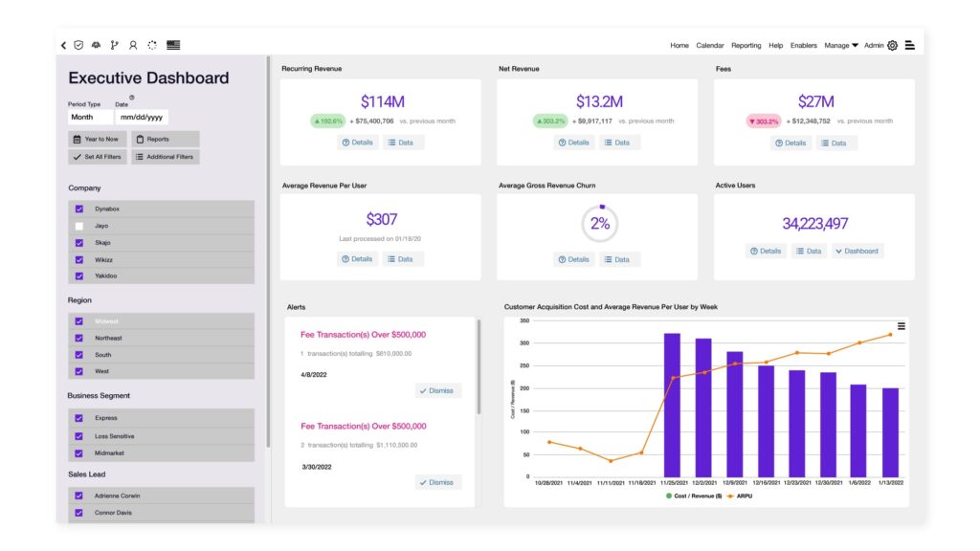Viewport: 980px width, 551px height.
Task: Open Data for Recurring Revenue
Action: pos(401,143)
